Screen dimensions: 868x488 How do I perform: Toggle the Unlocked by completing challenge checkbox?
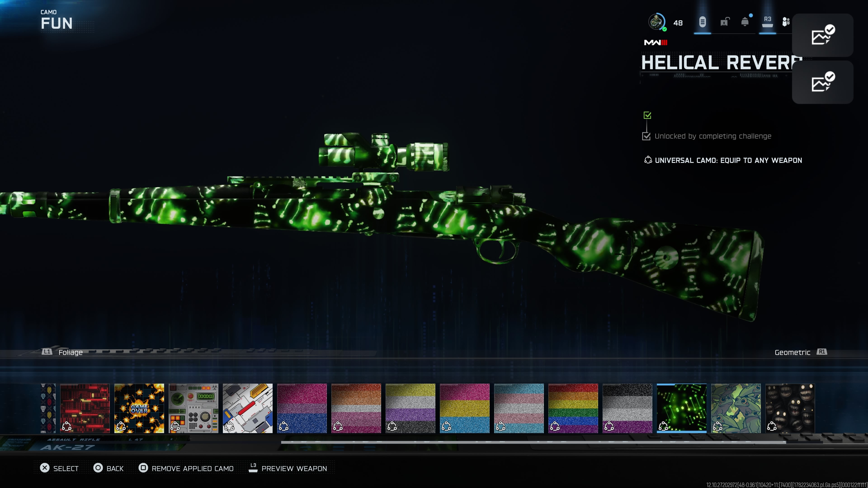(x=646, y=136)
